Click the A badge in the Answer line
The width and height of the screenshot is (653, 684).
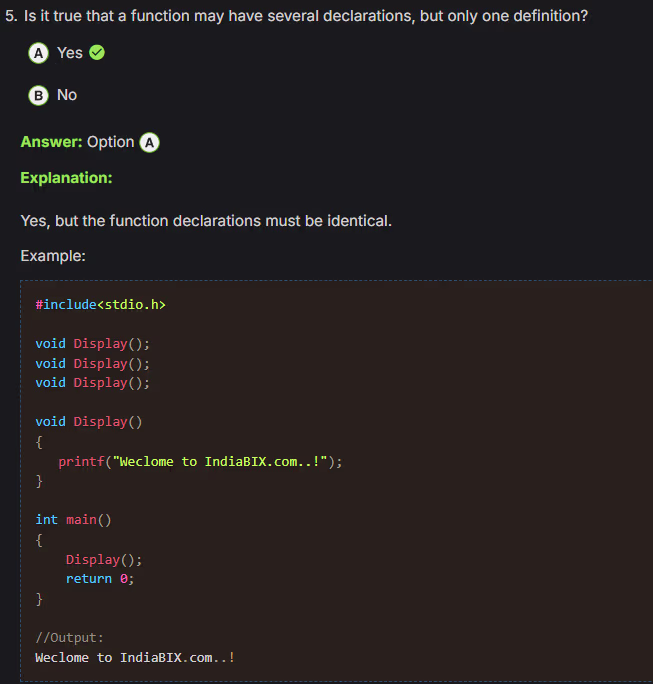click(x=149, y=142)
